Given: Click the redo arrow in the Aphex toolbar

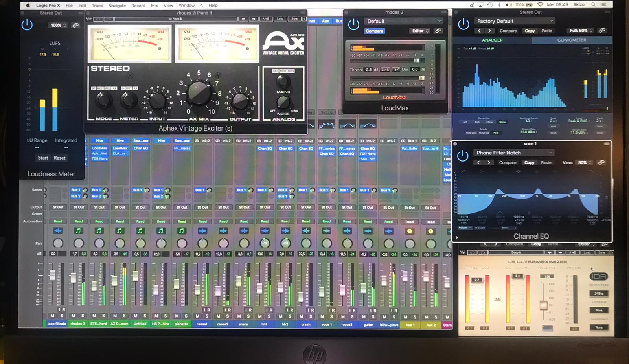Looking at the screenshot, I should [x=109, y=19].
